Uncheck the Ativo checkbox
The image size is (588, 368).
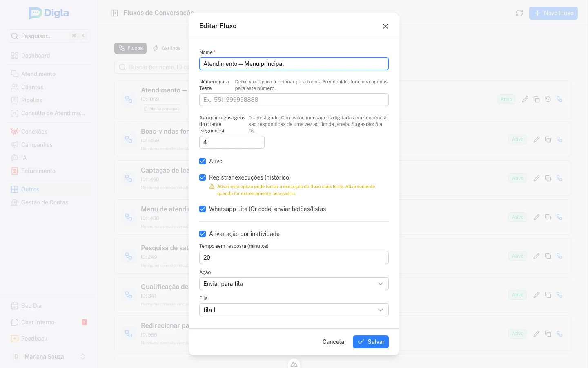point(203,161)
